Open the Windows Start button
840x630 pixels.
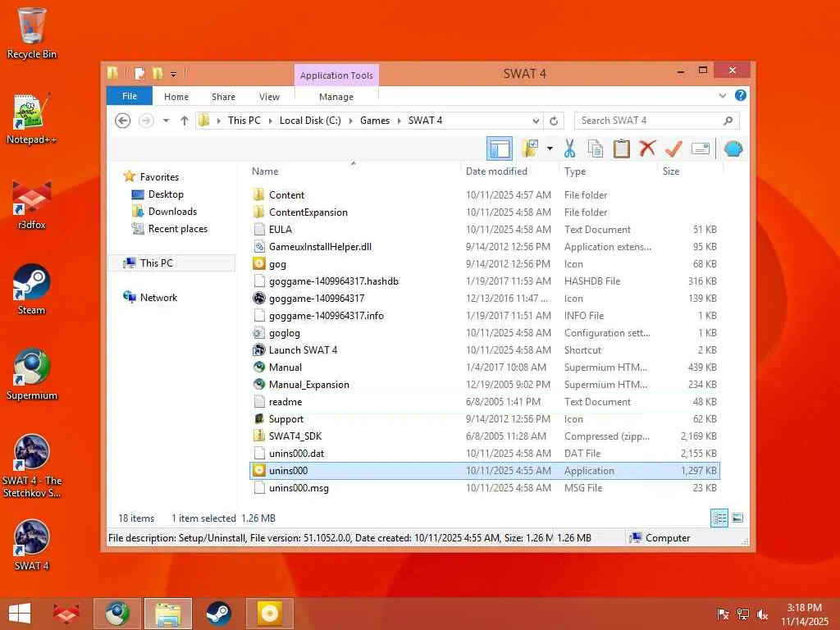click(20, 614)
